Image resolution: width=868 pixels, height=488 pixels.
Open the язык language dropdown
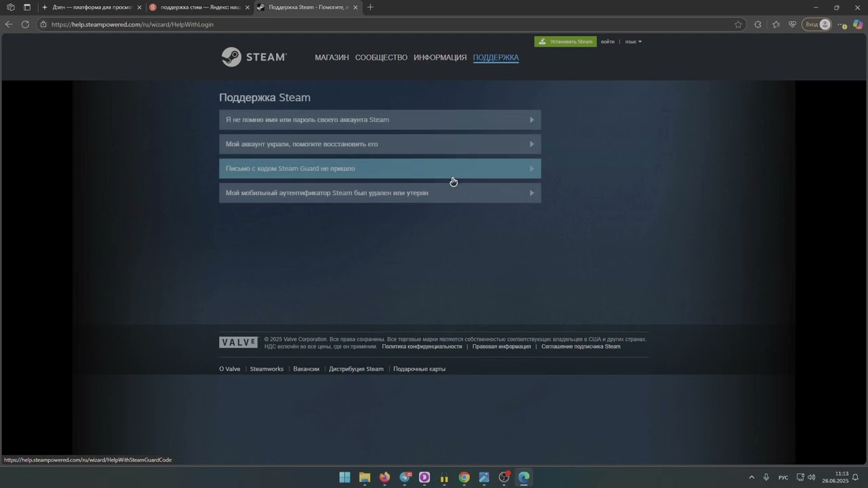(x=633, y=42)
